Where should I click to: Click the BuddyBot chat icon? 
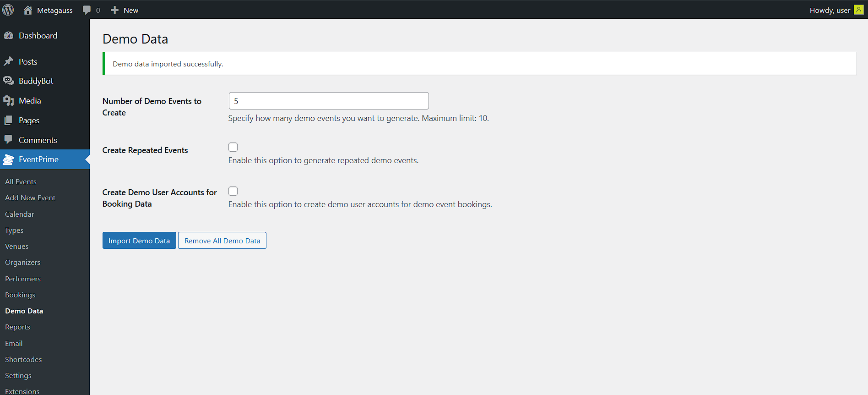pos(9,81)
